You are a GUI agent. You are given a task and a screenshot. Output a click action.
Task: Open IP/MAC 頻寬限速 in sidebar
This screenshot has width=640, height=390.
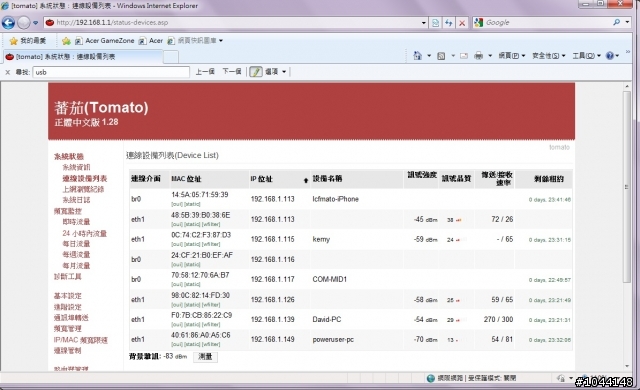pos(81,340)
